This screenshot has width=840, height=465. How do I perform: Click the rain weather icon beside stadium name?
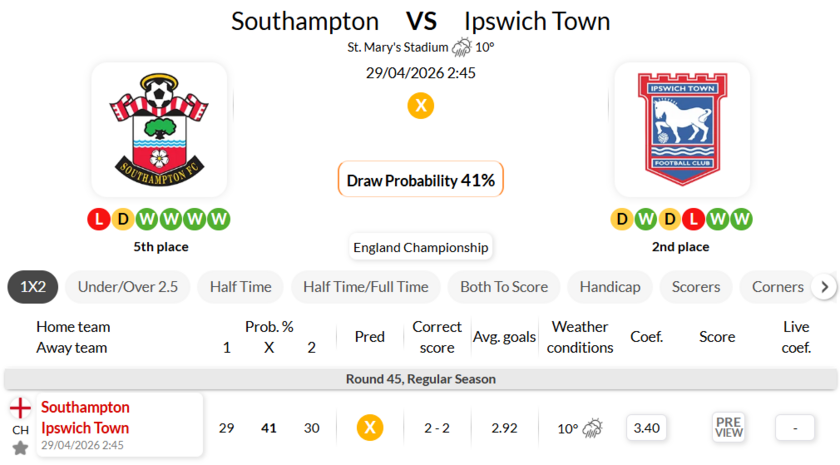click(x=461, y=47)
